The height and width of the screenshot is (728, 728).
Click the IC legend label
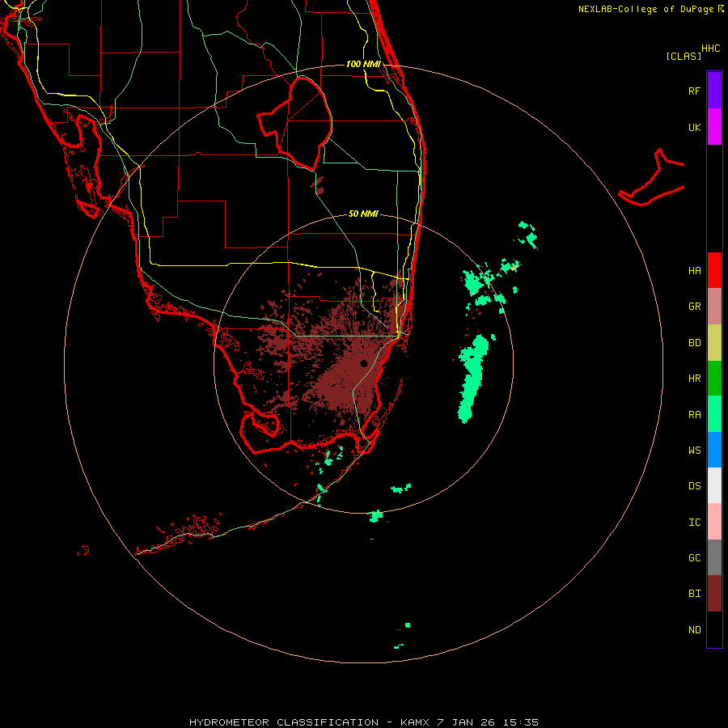[694, 523]
